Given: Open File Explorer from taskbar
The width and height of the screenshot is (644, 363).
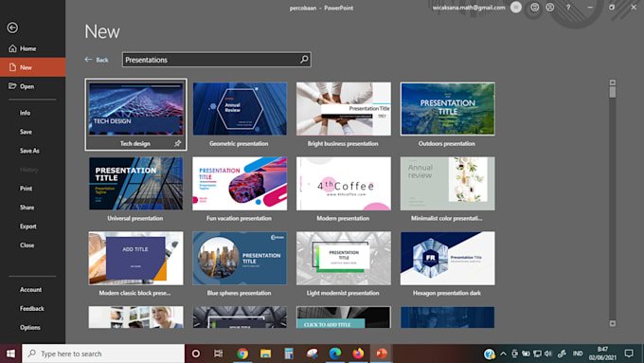Looking at the screenshot, I should point(266,354).
